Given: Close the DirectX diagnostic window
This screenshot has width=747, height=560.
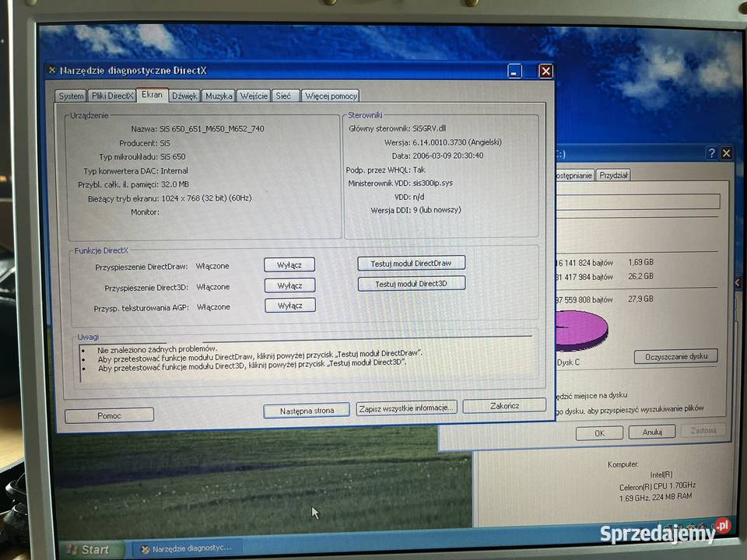Looking at the screenshot, I should (x=546, y=72).
